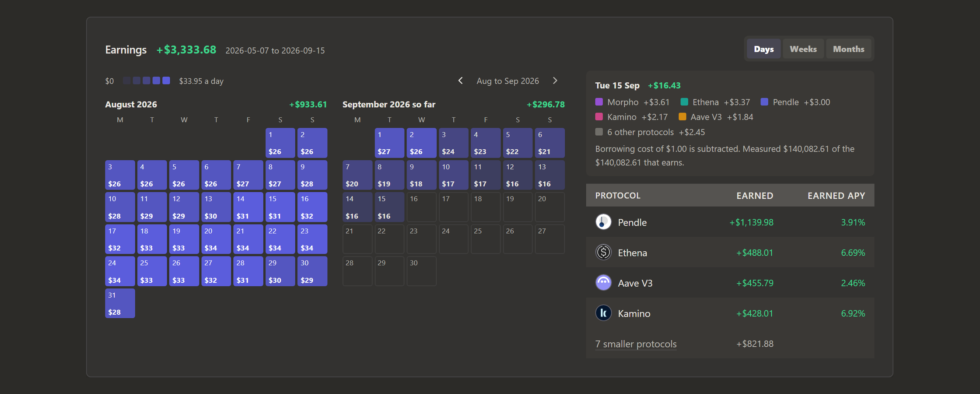Click the Aave V3 protocol name
The image size is (980, 394).
(x=635, y=283)
